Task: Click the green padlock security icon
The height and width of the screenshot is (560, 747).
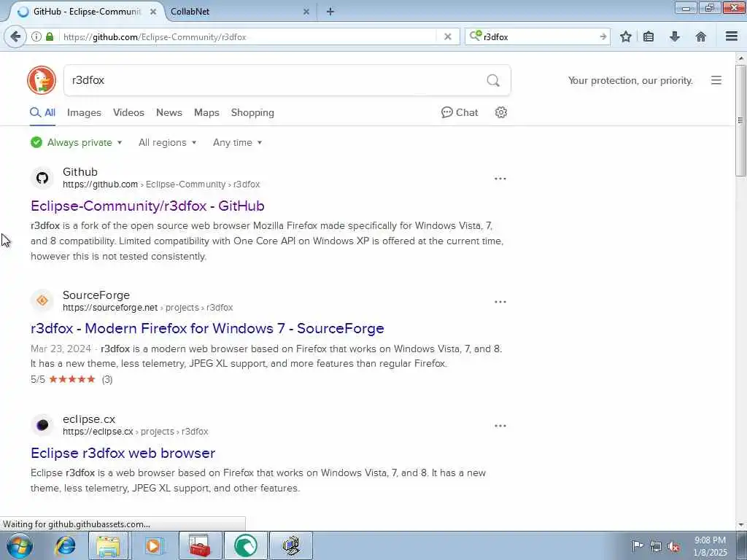Action: [x=50, y=36]
